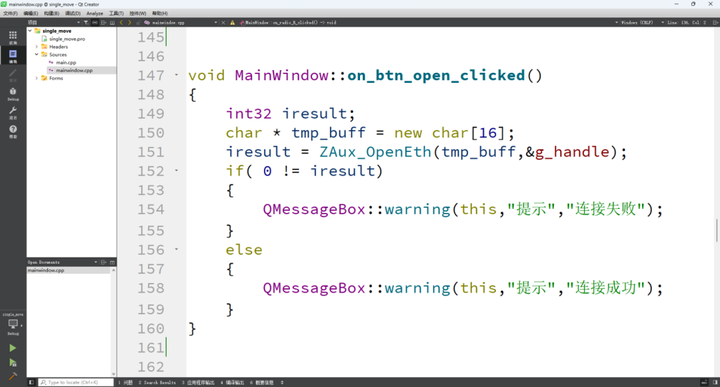Toggle file-tree filter funnel icon

click(x=86, y=22)
